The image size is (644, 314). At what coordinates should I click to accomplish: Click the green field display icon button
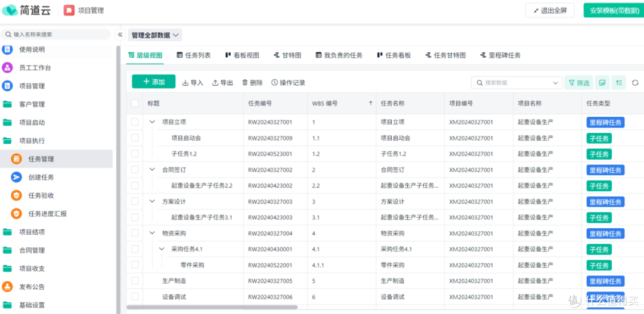pos(602,82)
